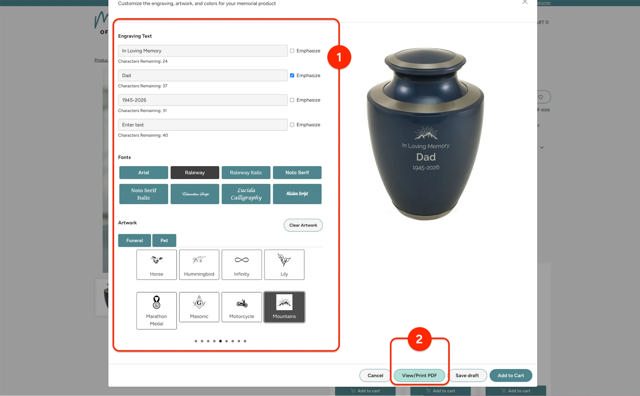
Task: Pick the Lucida Calligraphy font
Action: pyautogui.click(x=246, y=194)
